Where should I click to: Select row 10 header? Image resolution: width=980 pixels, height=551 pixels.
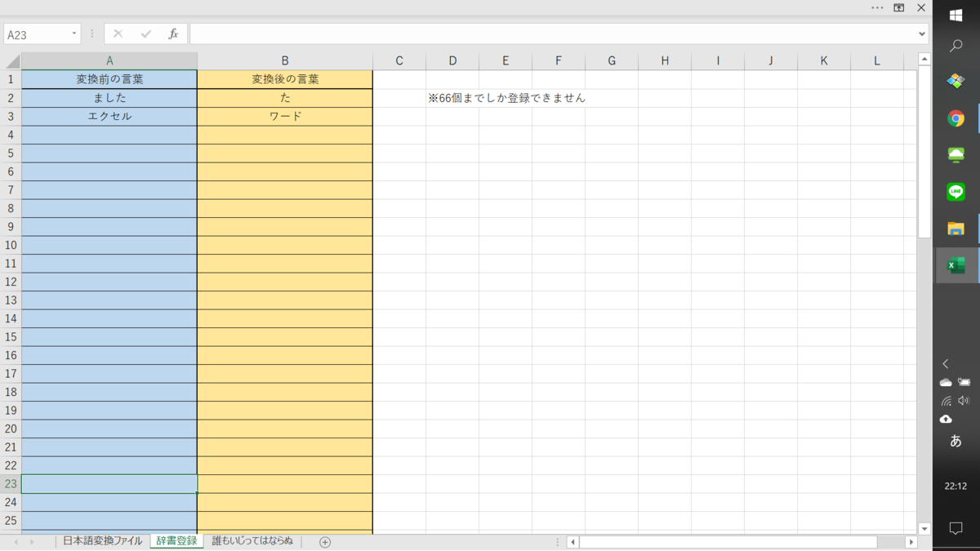coord(11,245)
